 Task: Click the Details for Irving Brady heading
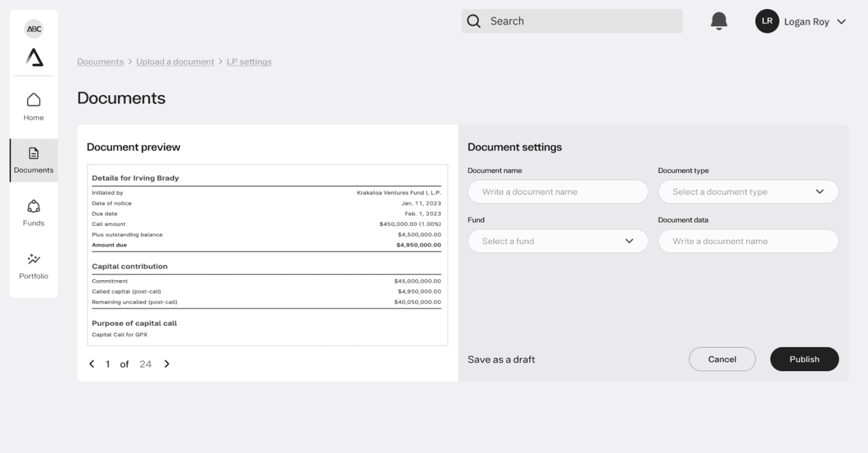pos(135,178)
